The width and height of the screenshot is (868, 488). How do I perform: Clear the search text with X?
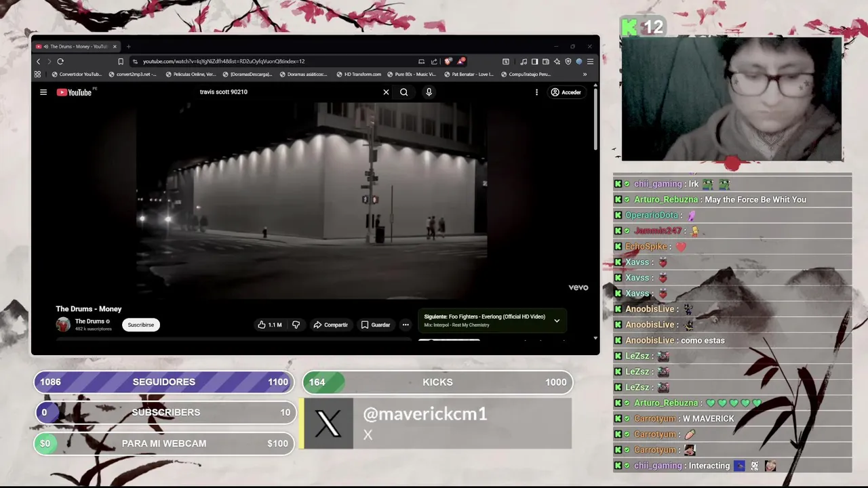(x=386, y=92)
